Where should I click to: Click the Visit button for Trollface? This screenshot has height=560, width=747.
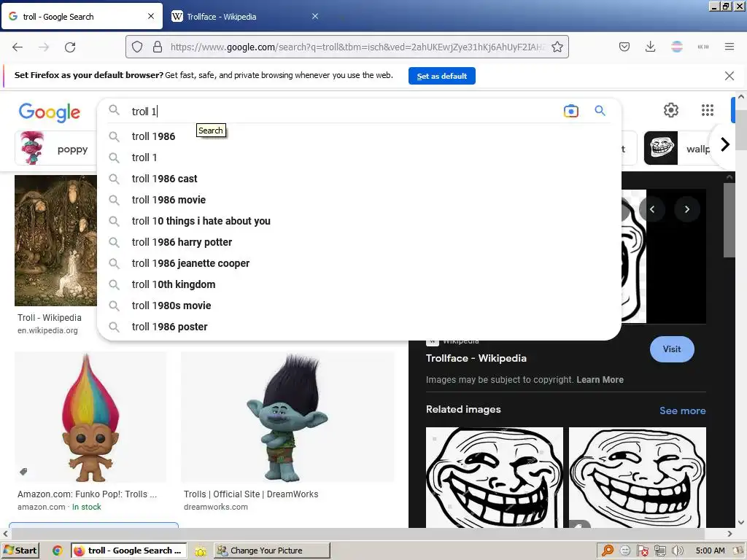click(672, 349)
